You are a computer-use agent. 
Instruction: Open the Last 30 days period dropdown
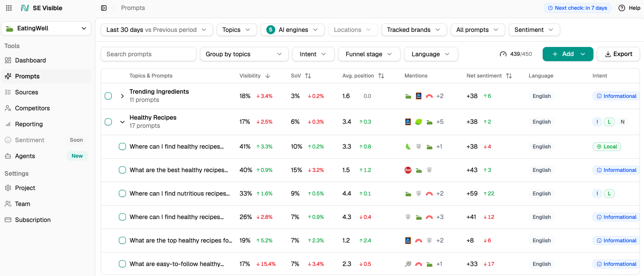coord(157,30)
